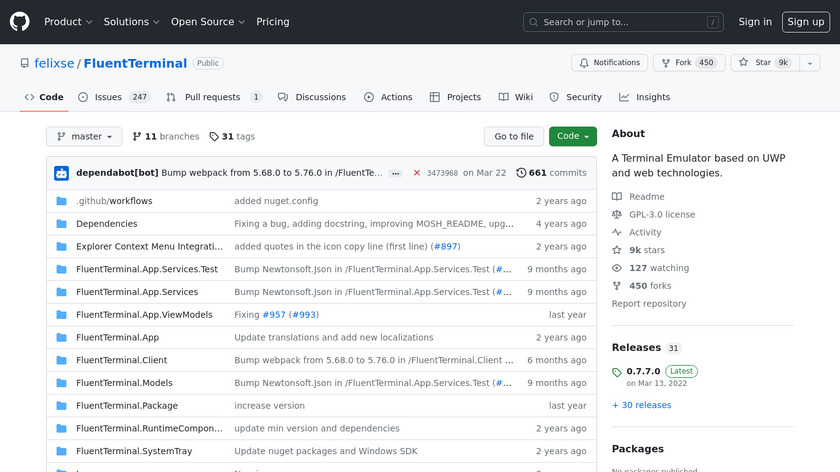
Task: Click the Activity pulse icon
Action: [617, 232]
